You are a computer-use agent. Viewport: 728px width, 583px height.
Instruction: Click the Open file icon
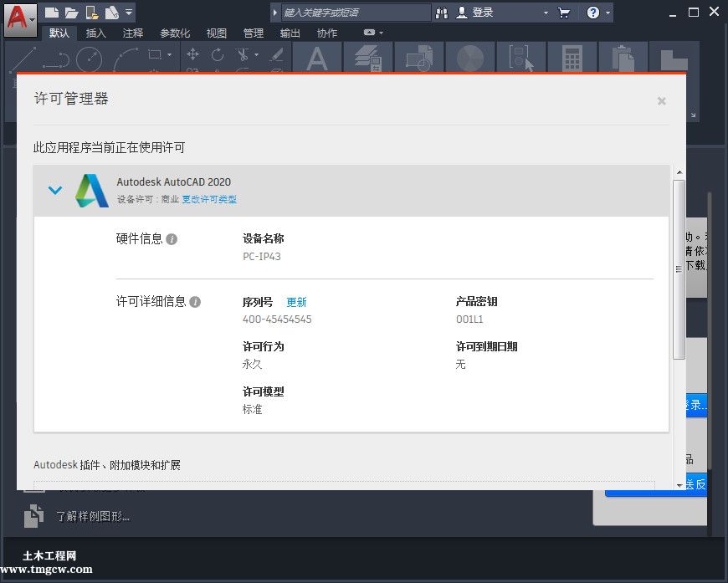pos(71,13)
